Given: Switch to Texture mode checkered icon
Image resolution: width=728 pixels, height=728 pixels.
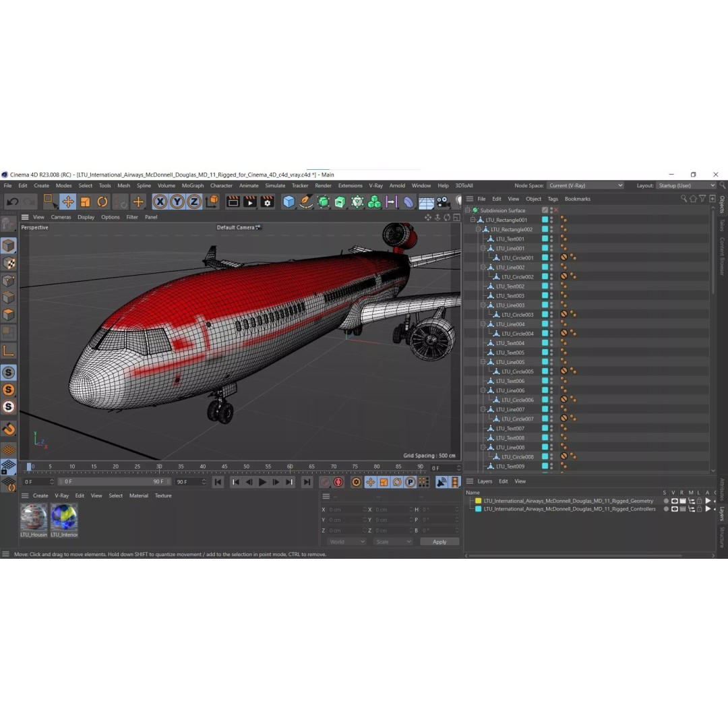Looking at the screenshot, I should click(x=8, y=264).
